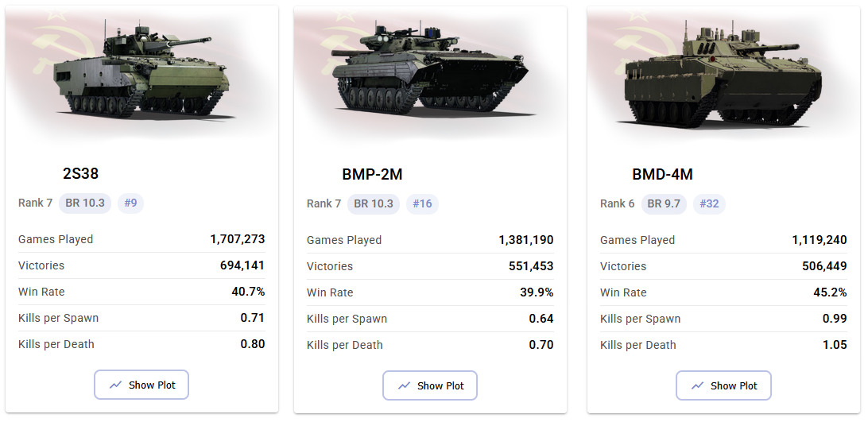Viewport: 868px width, 422px height.
Task: Show the plot for BMP-2M
Action: (429, 385)
